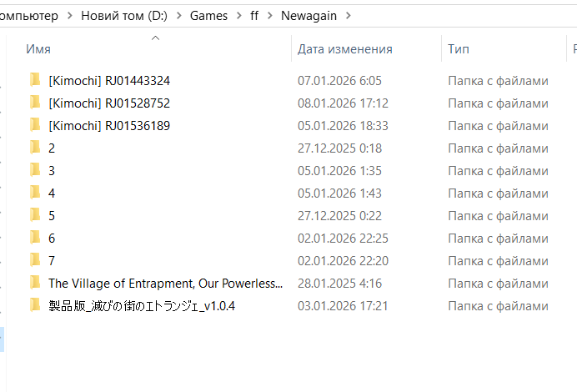Click folder icon next to folder 6
Image resolution: width=577 pixels, height=392 pixels.
pos(35,238)
